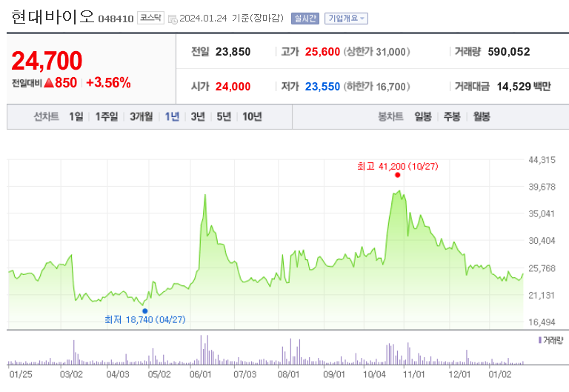Image resolution: width=569 pixels, height=392 pixels.
Task: Click the 거래량 volume legend label
Action: (x=553, y=340)
